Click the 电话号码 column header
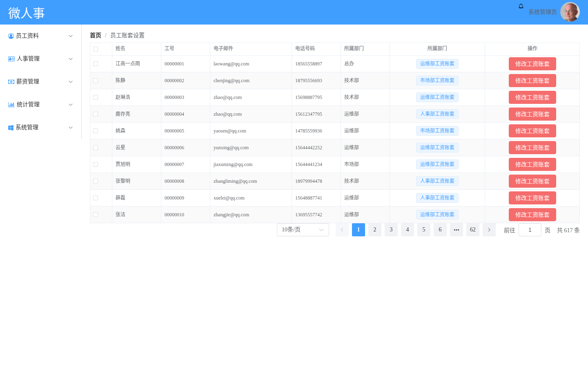The width and height of the screenshot is (588, 368). point(305,49)
